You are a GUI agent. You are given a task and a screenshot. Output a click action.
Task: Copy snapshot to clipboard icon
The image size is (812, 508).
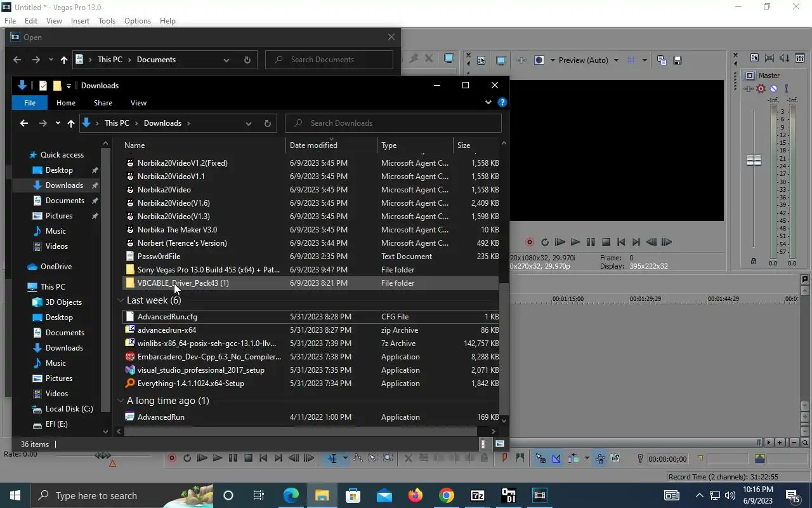(x=662, y=60)
